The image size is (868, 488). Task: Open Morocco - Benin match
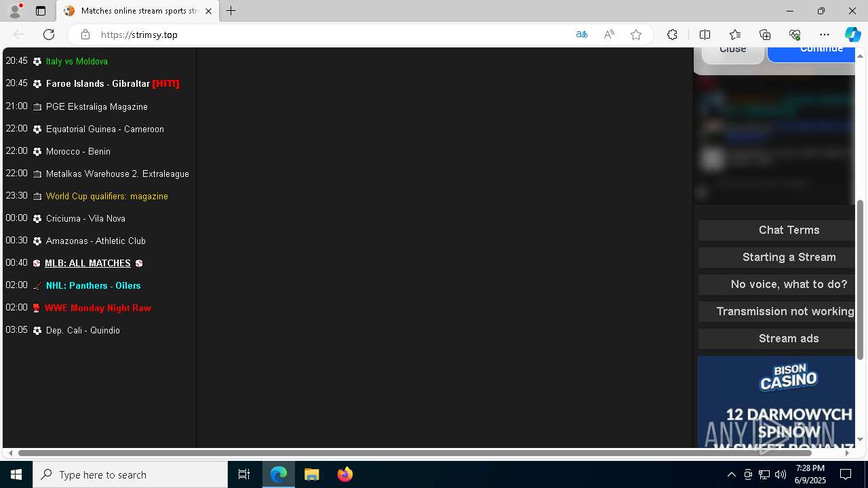click(x=78, y=151)
